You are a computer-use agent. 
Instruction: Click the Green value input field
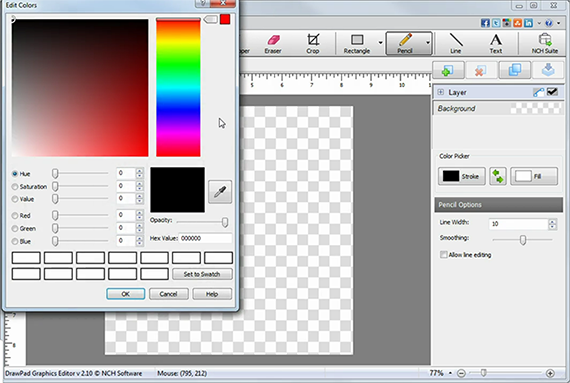(x=126, y=228)
